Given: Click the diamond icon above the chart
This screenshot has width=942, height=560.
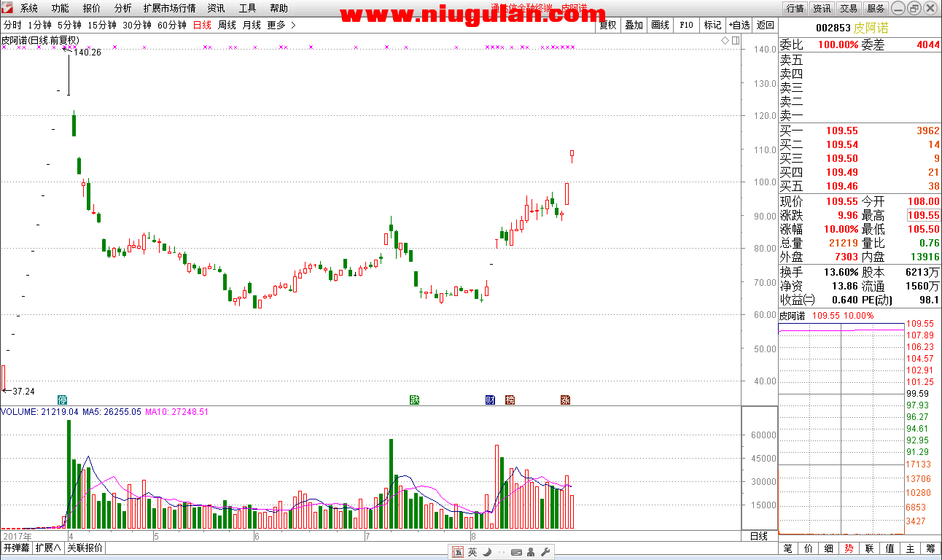Looking at the screenshot, I should pos(725,40).
